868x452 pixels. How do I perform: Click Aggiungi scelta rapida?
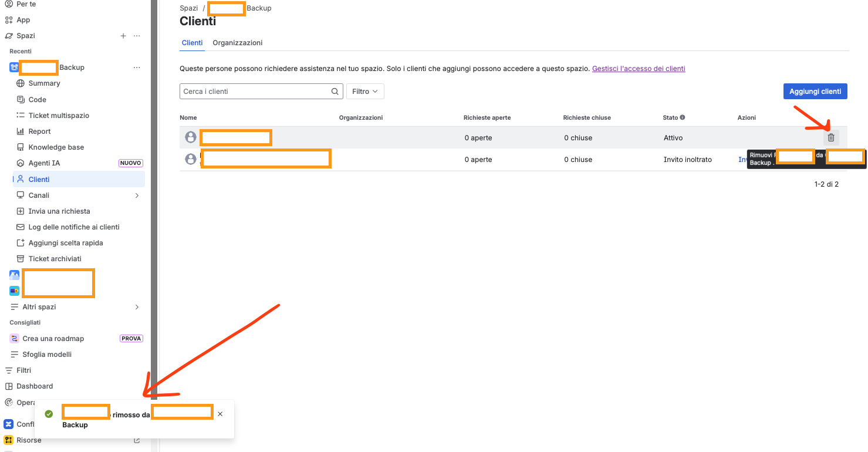[66, 243]
